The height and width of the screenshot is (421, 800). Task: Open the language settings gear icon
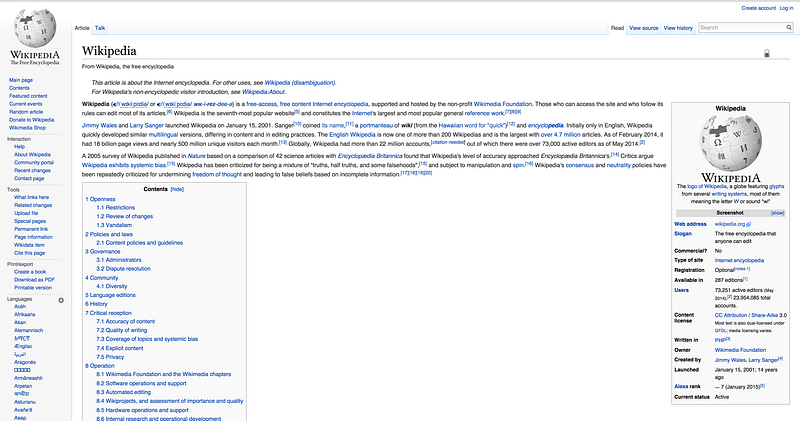[x=61, y=300]
